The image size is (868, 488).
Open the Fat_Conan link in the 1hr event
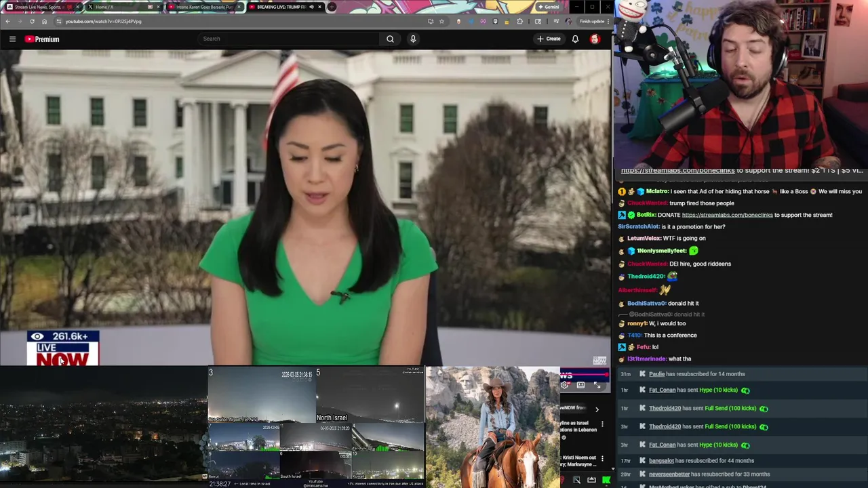click(x=662, y=390)
